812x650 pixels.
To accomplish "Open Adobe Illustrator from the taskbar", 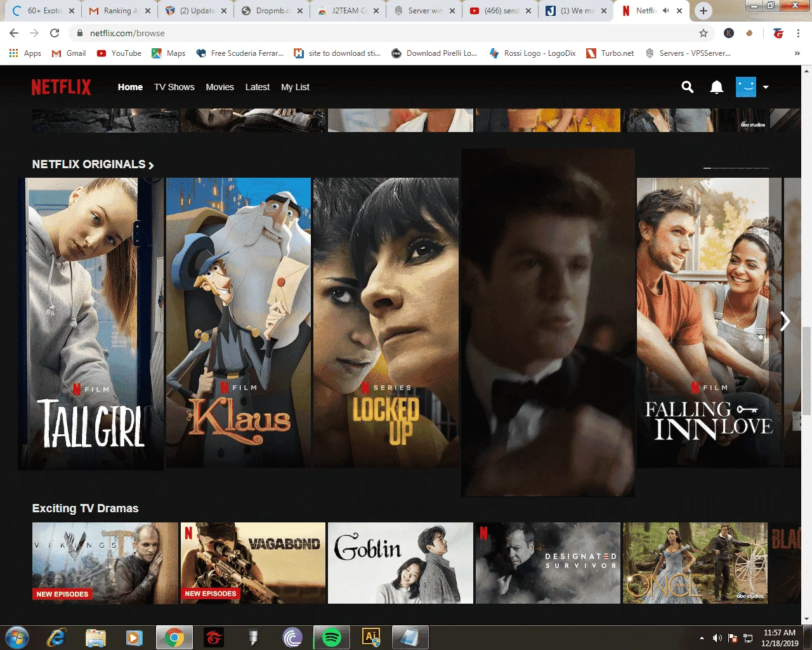I will coord(371,637).
